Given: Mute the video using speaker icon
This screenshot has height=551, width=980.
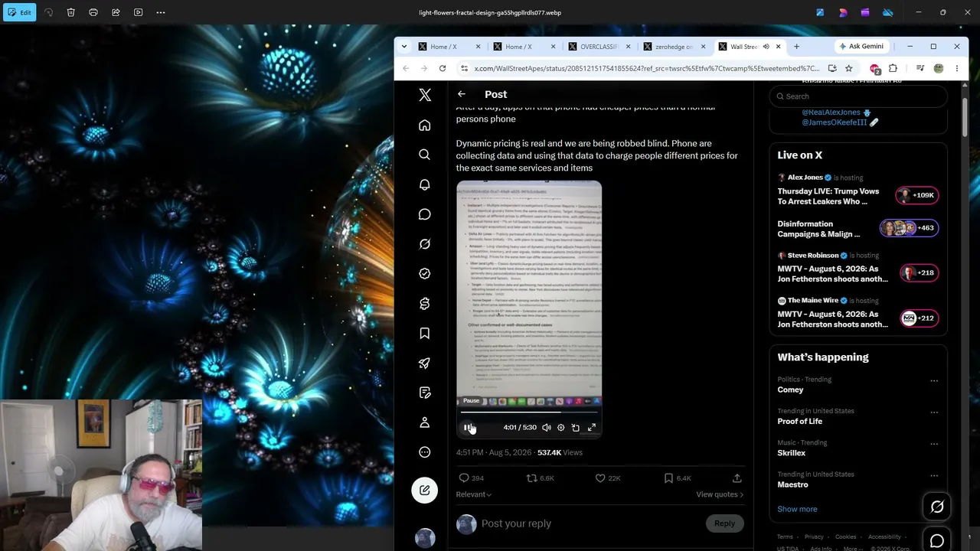Looking at the screenshot, I should [x=546, y=428].
